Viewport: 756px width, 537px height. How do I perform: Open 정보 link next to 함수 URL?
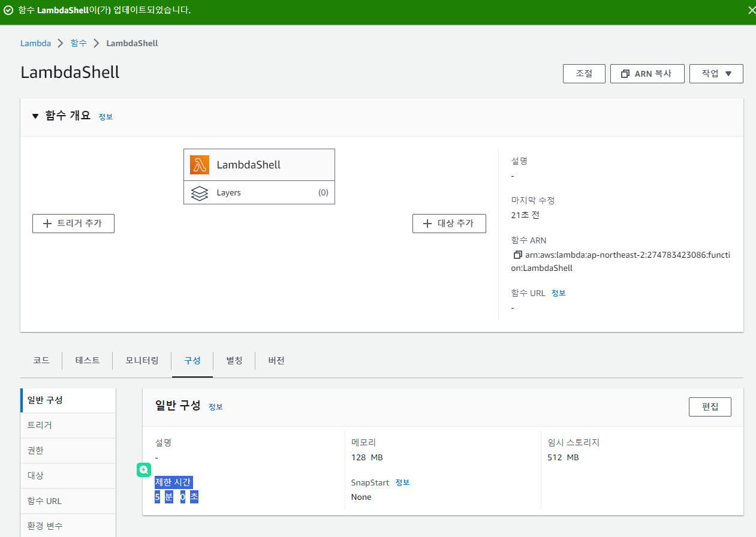558,293
